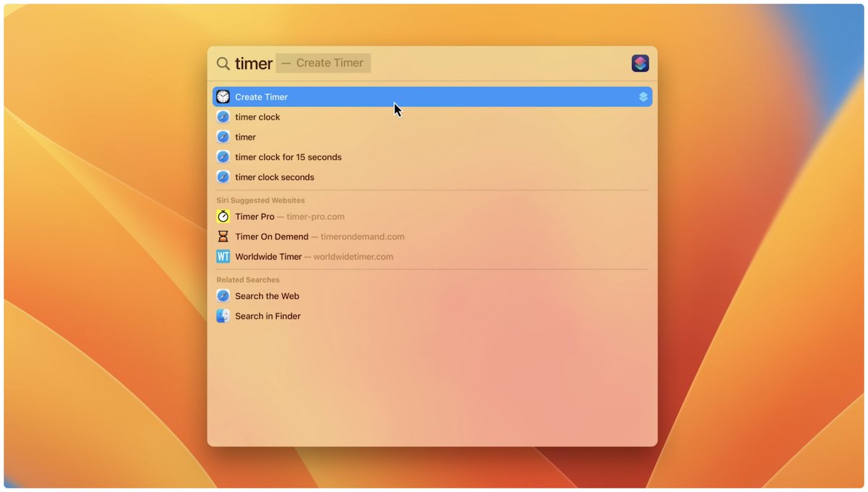The width and height of the screenshot is (868, 492).
Task: Click the Spotlight magnifying glass icon
Action: pos(224,64)
